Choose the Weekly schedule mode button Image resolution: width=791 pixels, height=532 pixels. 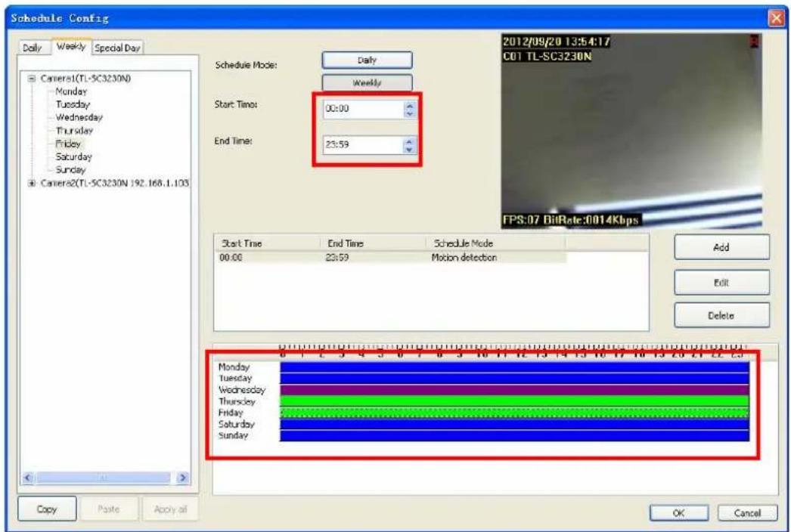coord(367,82)
